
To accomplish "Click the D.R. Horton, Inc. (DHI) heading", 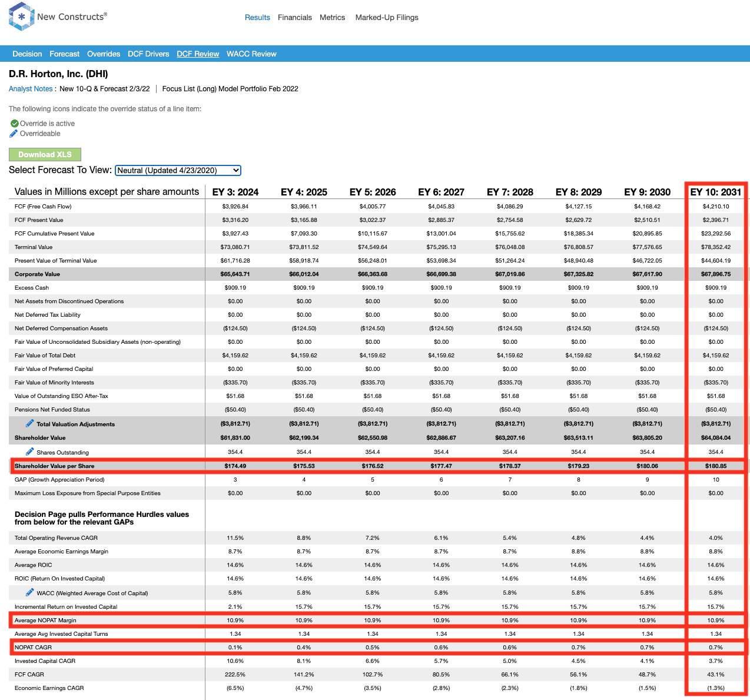I will point(58,74).
